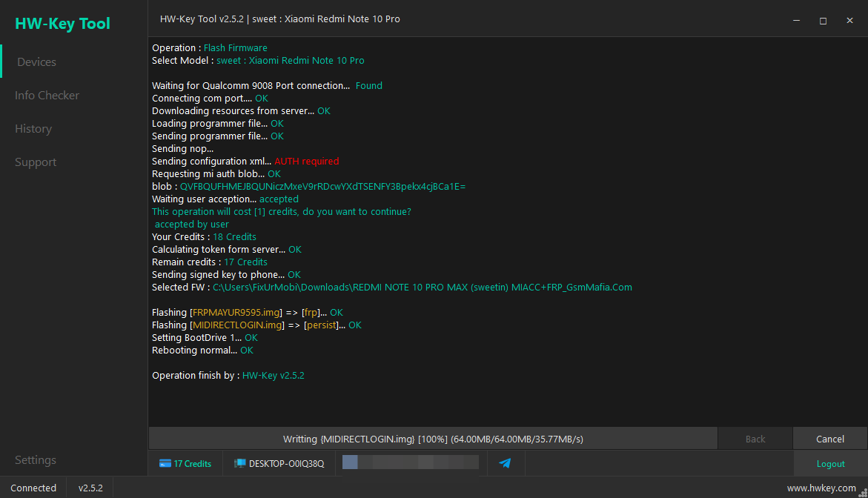868x498 pixels.
Task: Minimize the HW-Key Tool window
Action: point(797,20)
